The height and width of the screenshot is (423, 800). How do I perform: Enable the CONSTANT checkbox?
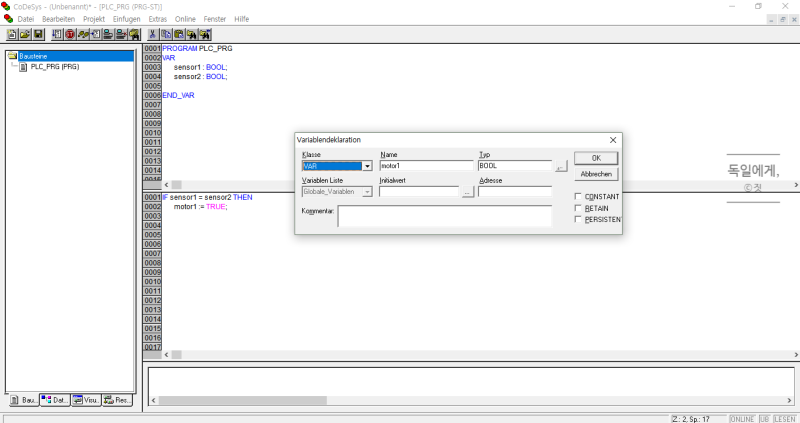click(x=578, y=196)
